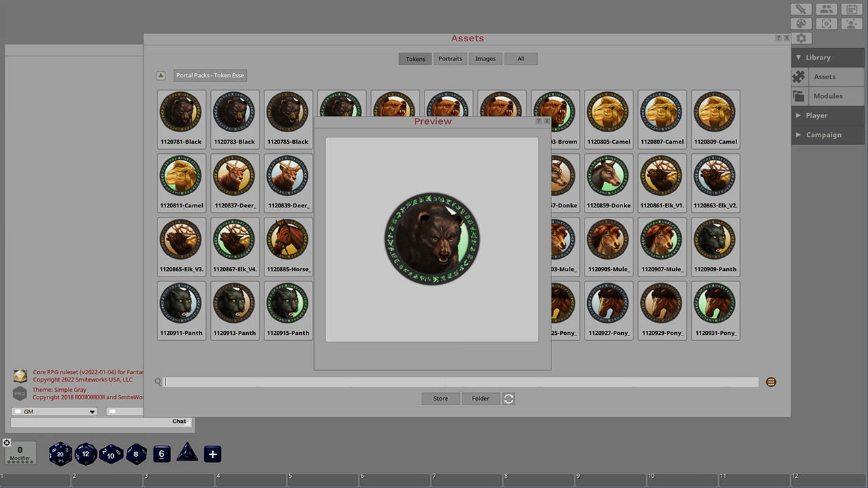
Task: Open the Options gear icon
Action: pyautogui.click(x=802, y=38)
